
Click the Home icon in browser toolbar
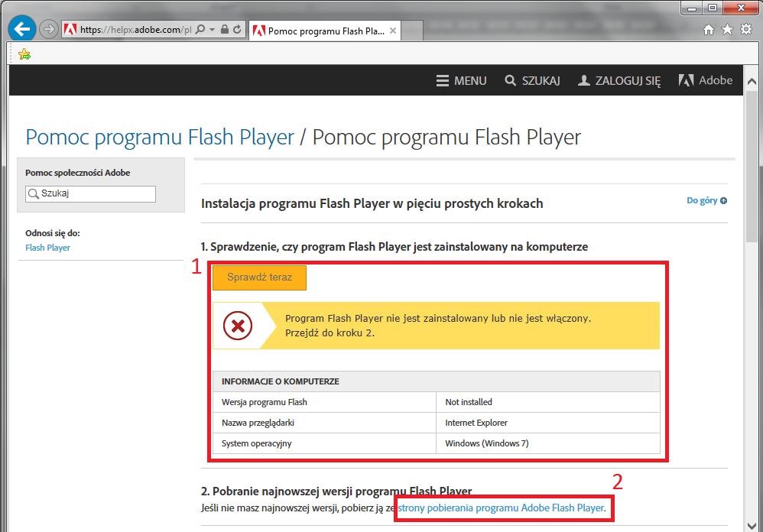tap(709, 30)
